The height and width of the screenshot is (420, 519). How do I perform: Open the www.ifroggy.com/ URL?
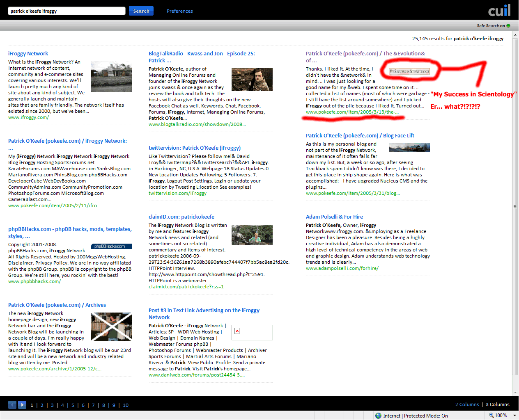click(x=28, y=117)
